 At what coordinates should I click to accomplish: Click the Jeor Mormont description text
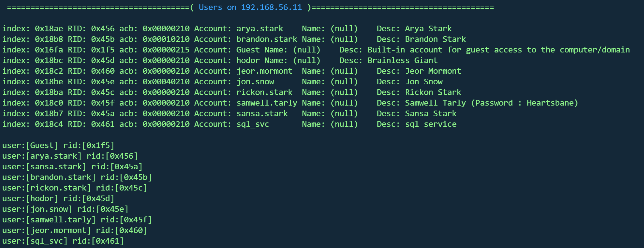(433, 71)
